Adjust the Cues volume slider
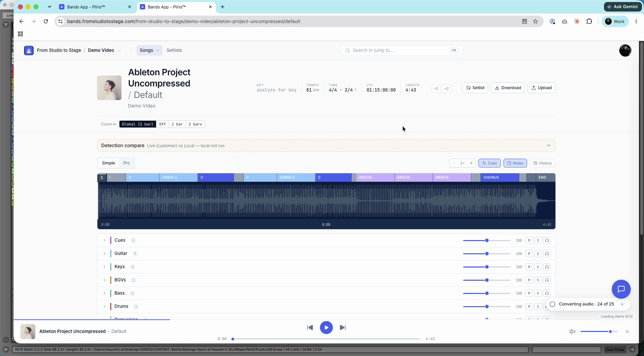644x356 pixels. pos(487,240)
